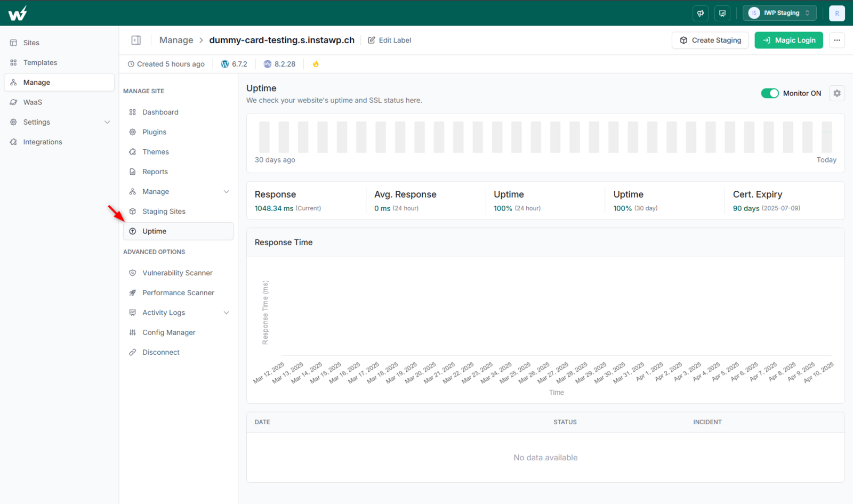Click the Templates grid icon
853x504 pixels.
pyautogui.click(x=13, y=62)
